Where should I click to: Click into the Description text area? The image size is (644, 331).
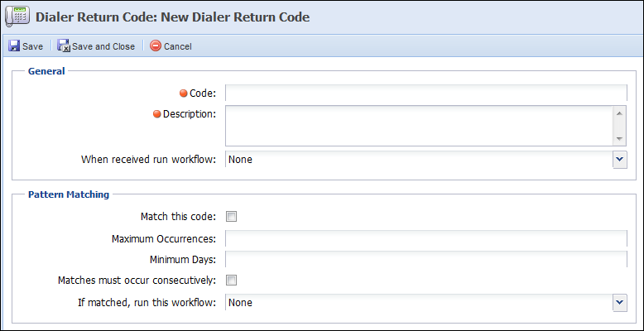point(419,126)
